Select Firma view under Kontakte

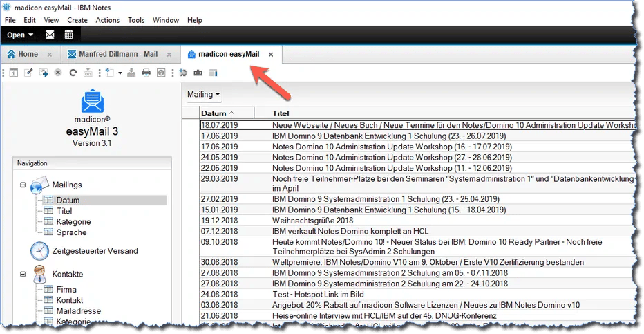pos(66,289)
